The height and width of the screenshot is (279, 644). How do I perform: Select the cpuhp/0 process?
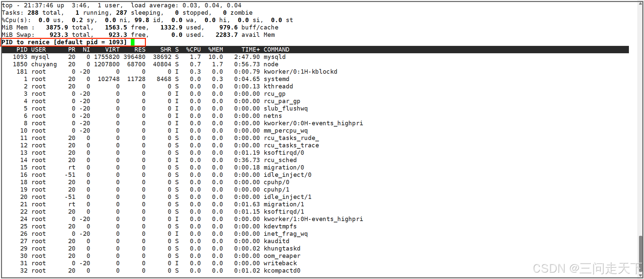tap(276, 182)
